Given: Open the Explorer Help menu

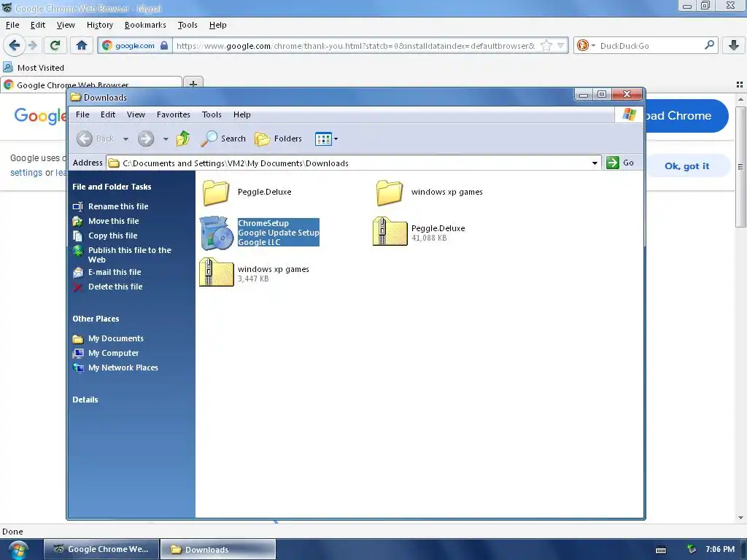Looking at the screenshot, I should (242, 114).
